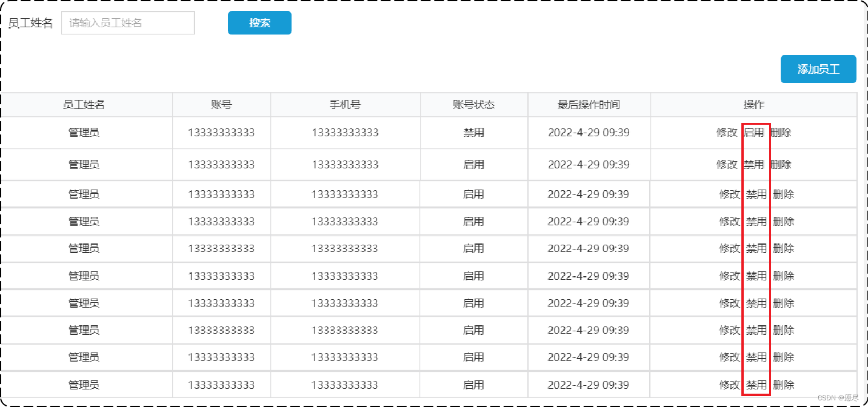The image size is (868, 407).
Task: Click the 添加员工 button
Action: click(818, 69)
